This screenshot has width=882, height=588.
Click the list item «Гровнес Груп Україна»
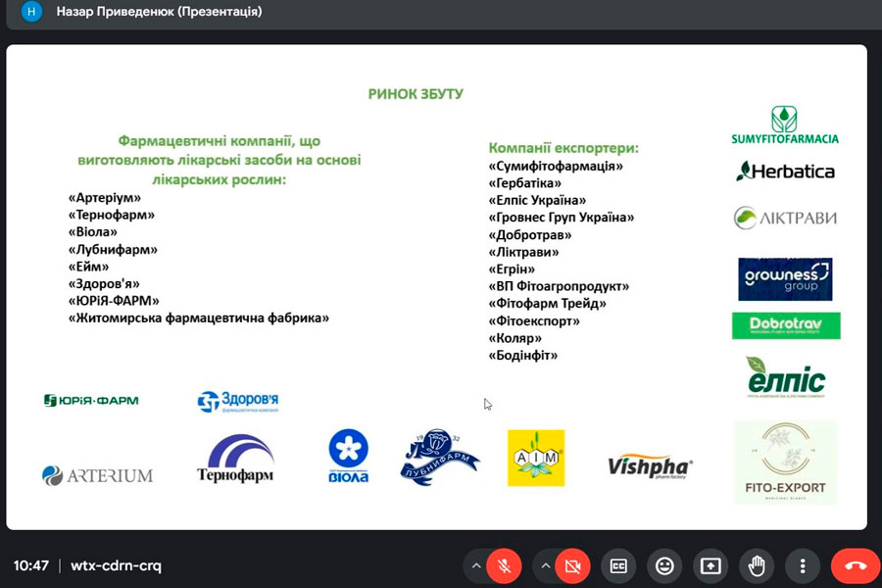[x=562, y=218]
